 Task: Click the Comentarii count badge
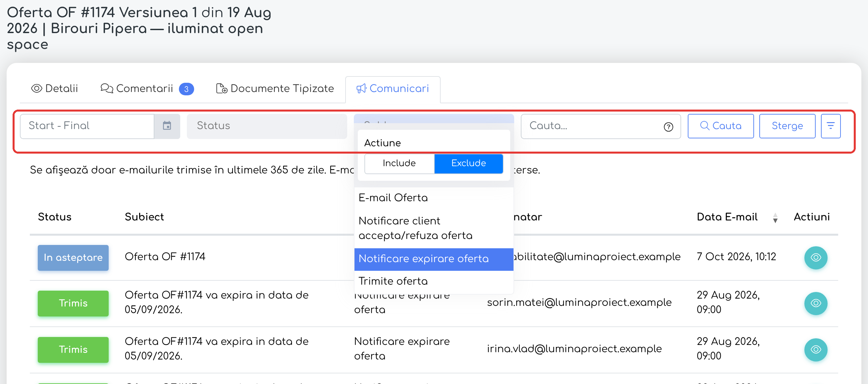[x=186, y=89]
